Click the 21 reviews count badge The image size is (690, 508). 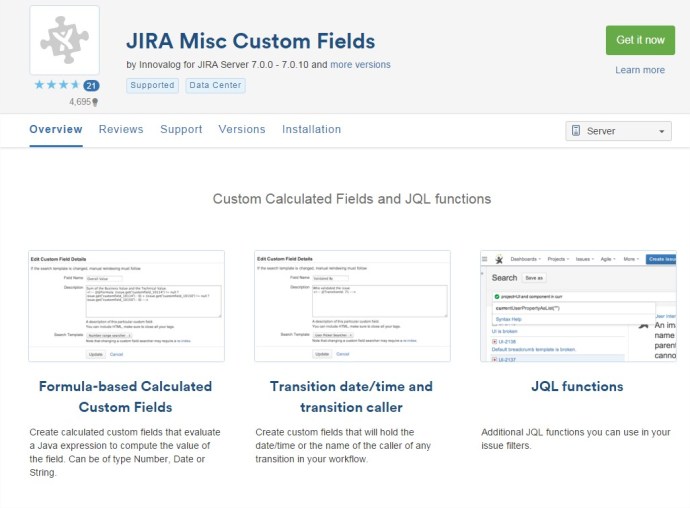[x=91, y=86]
